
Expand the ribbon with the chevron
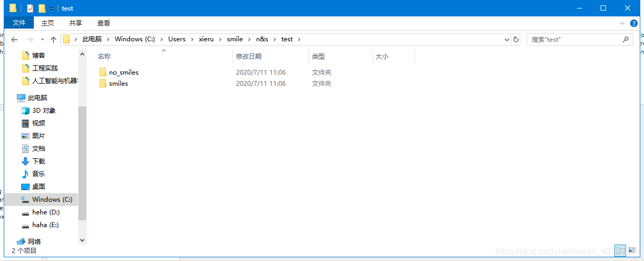622,23
